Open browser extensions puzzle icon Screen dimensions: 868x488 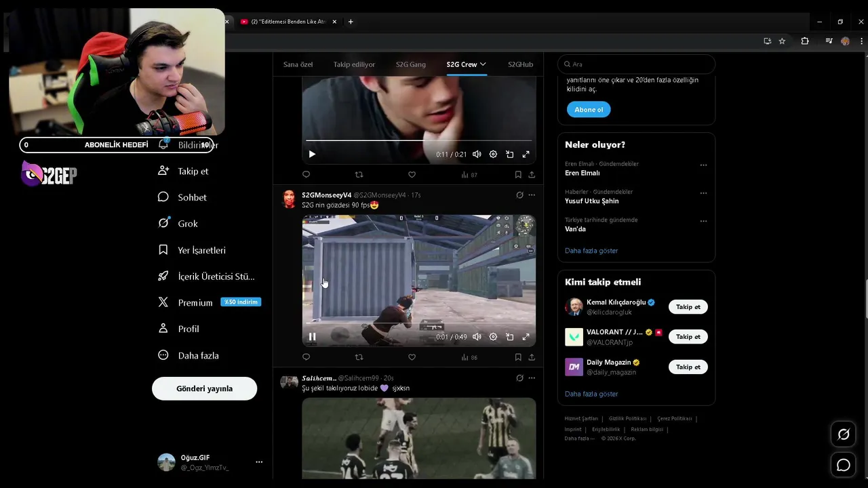[x=805, y=41]
